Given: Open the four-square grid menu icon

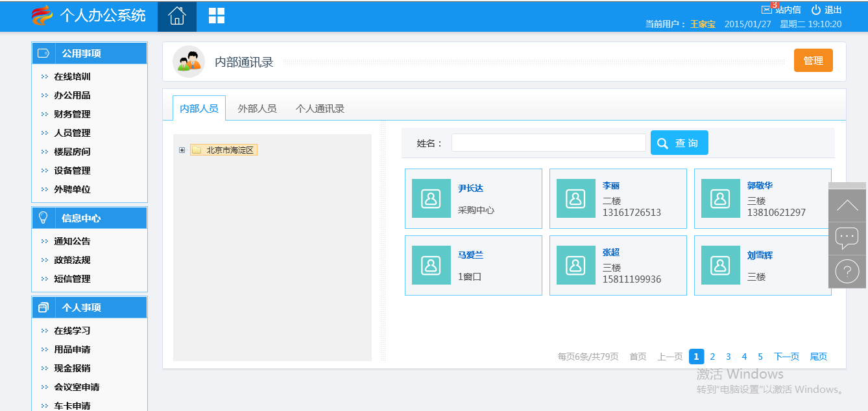Looking at the screenshot, I should [216, 16].
